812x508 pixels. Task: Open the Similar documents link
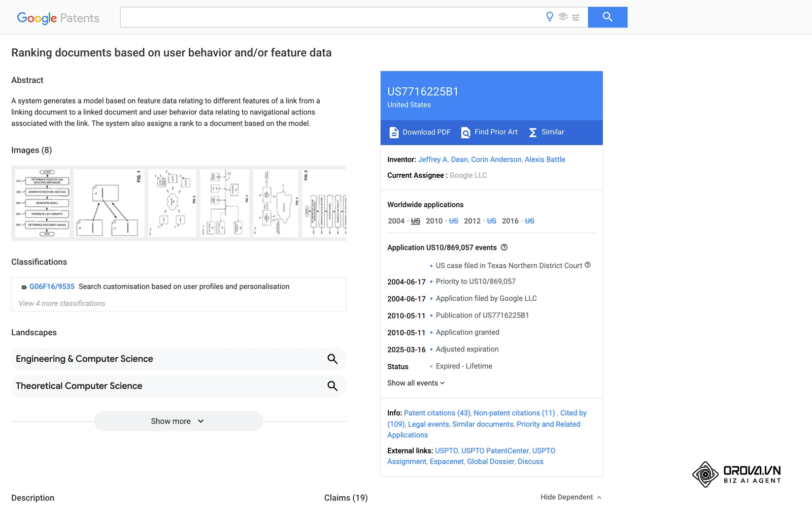[483, 424]
